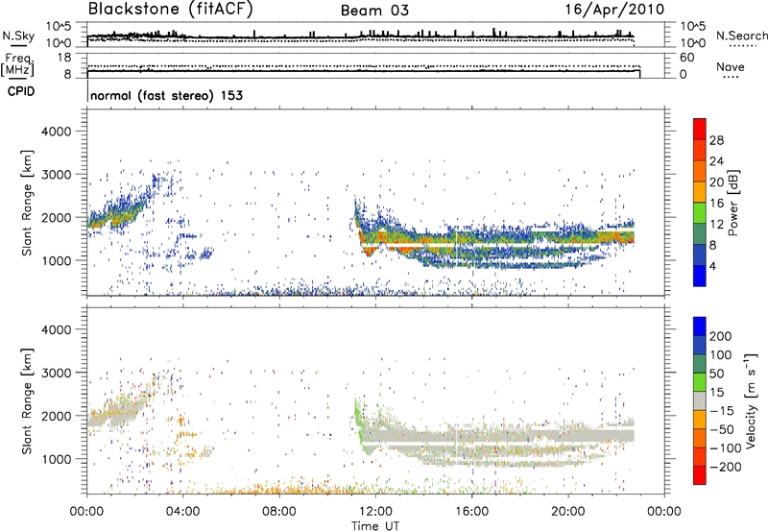Screen dimensions: 768x532
Task: Pick the red bottom velocity color bar segment
Action: (700, 475)
